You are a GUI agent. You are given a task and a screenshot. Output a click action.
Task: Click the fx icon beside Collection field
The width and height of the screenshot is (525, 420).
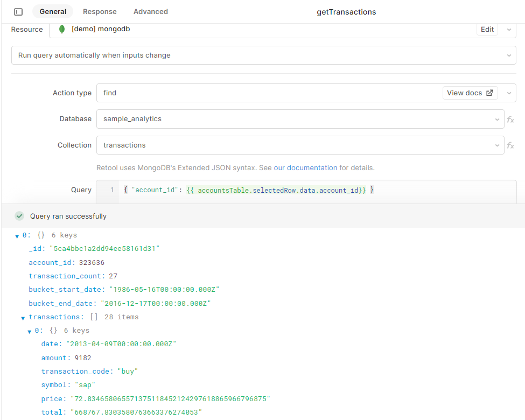510,145
